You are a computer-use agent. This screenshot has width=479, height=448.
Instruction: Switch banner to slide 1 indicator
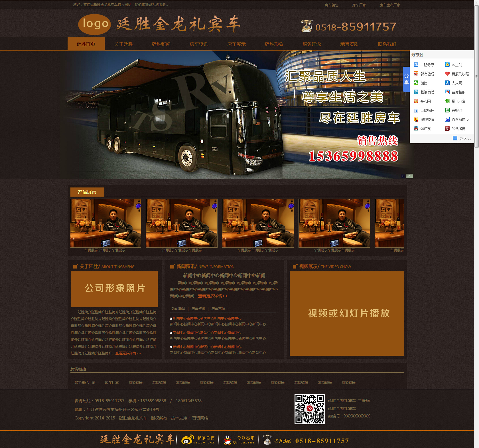(403, 176)
